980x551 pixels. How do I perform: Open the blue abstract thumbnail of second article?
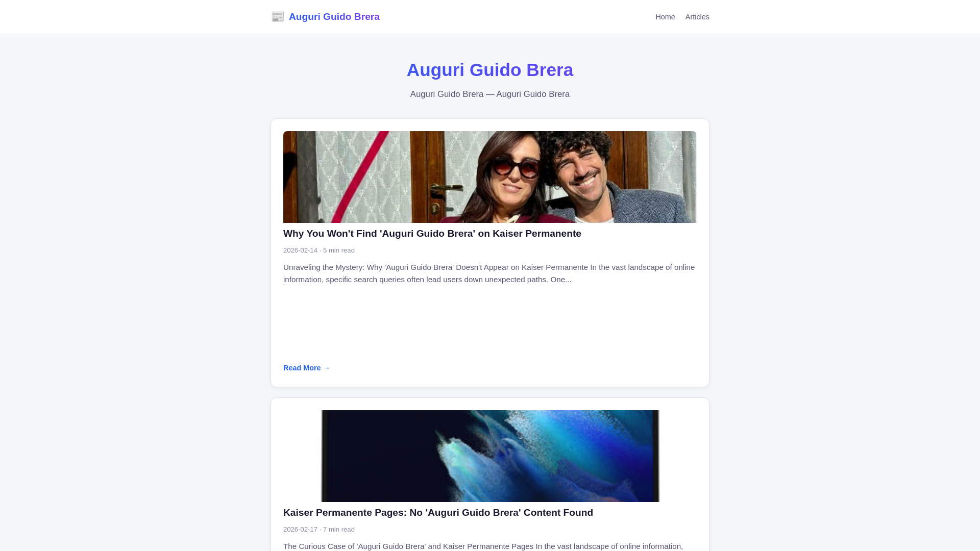[x=490, y=456]
